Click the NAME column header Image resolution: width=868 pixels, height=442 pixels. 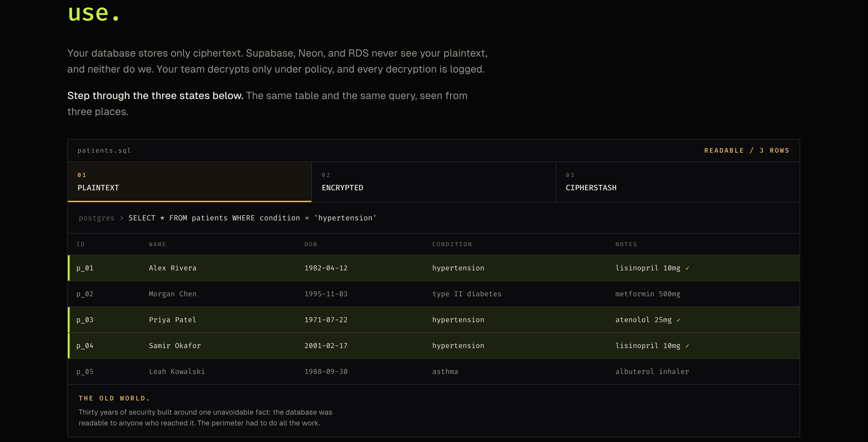tap(157, 244)
